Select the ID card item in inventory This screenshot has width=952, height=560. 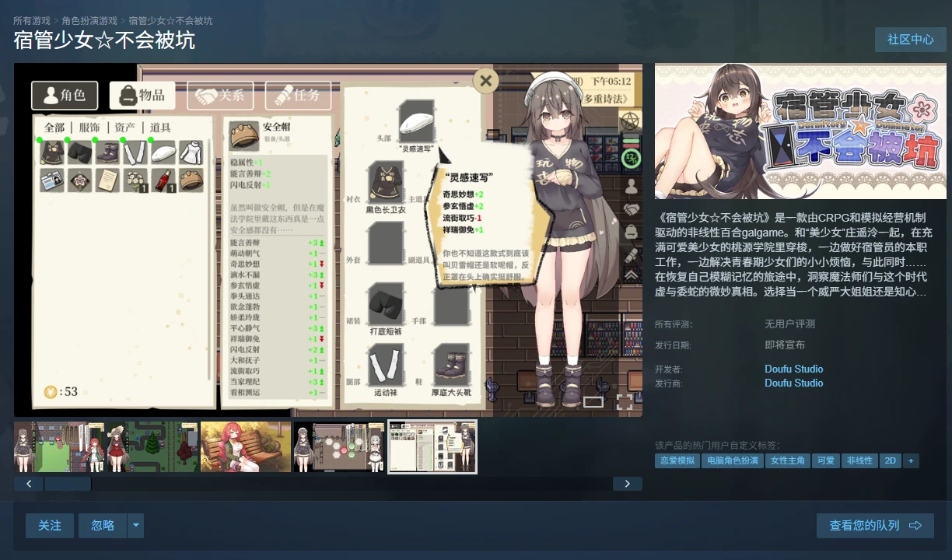(x=52, y=180)
